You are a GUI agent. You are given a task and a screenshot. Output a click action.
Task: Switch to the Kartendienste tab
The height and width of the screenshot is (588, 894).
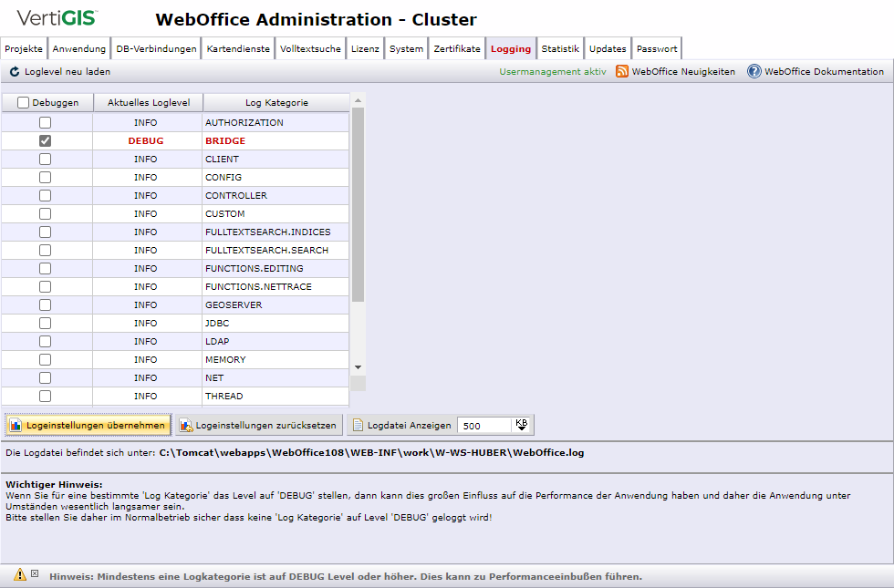[x=238, y=48]
